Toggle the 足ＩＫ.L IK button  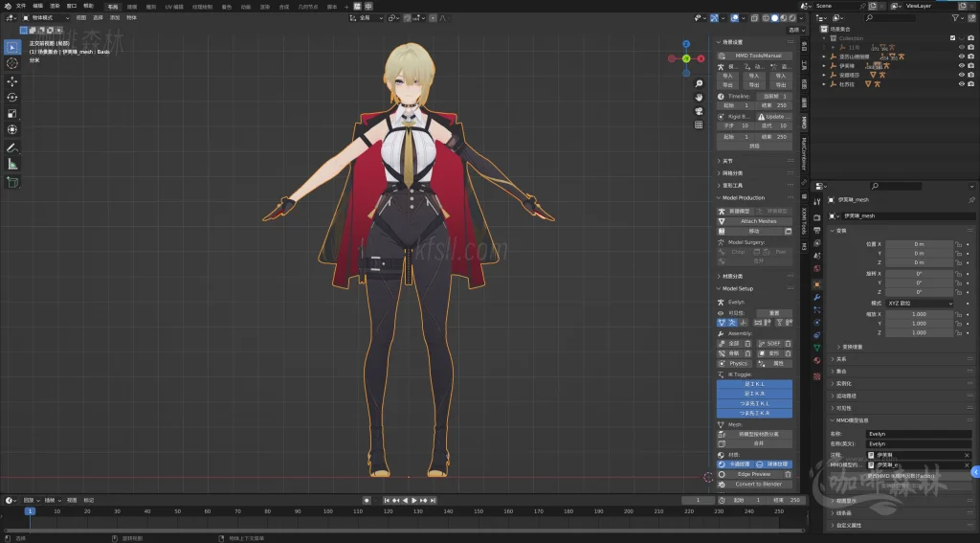point(754,384)
